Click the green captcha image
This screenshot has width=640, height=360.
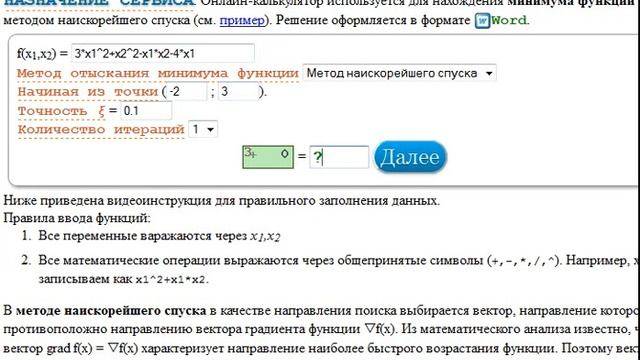point(268,157)
